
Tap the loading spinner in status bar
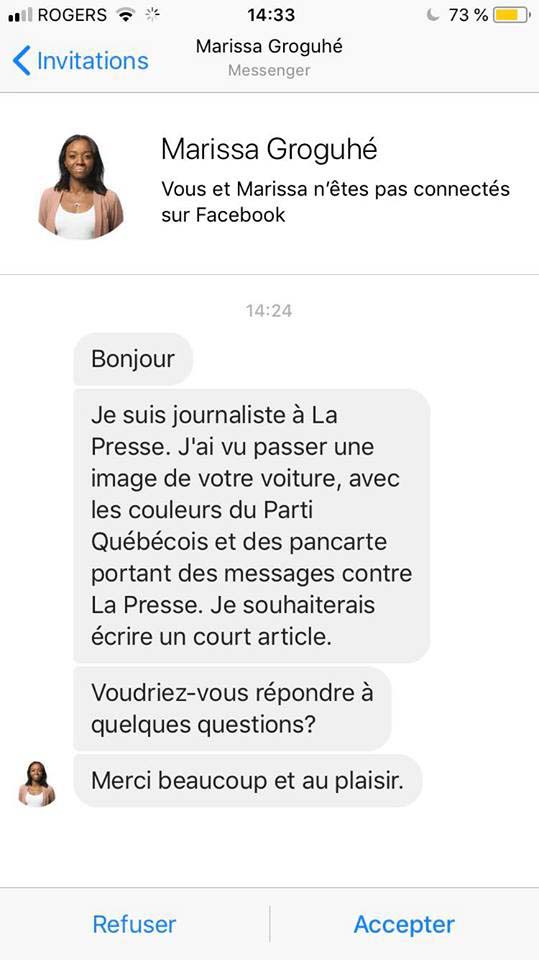tap(152, 15)
